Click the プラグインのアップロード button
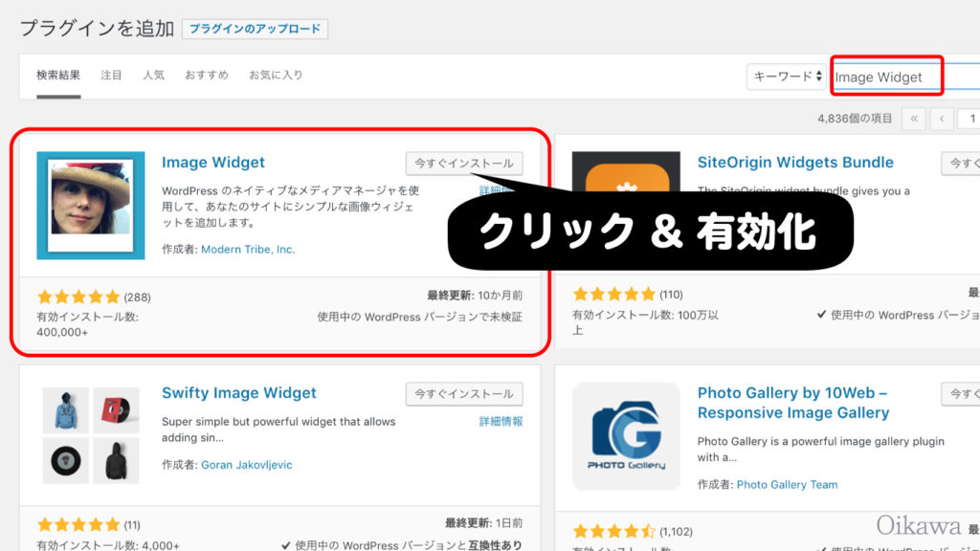Image resolution: width=980 pixels, height=551 pixels. click(255, 29)
